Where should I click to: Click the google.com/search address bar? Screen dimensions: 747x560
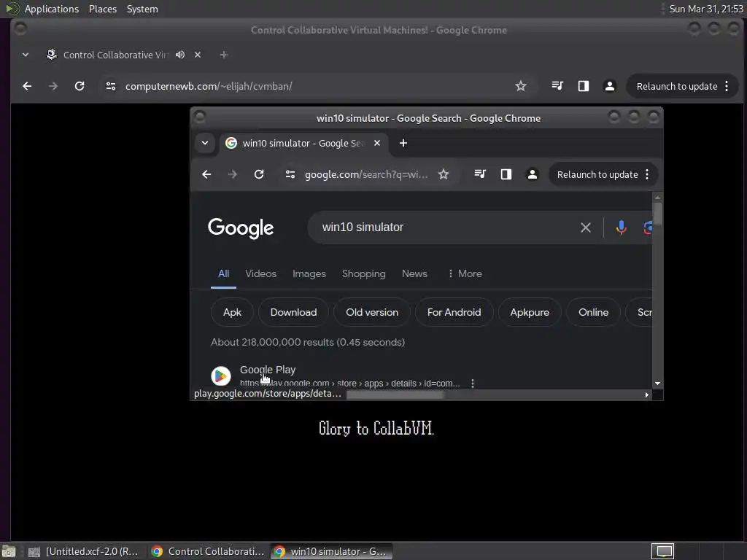tap(366, 174)
